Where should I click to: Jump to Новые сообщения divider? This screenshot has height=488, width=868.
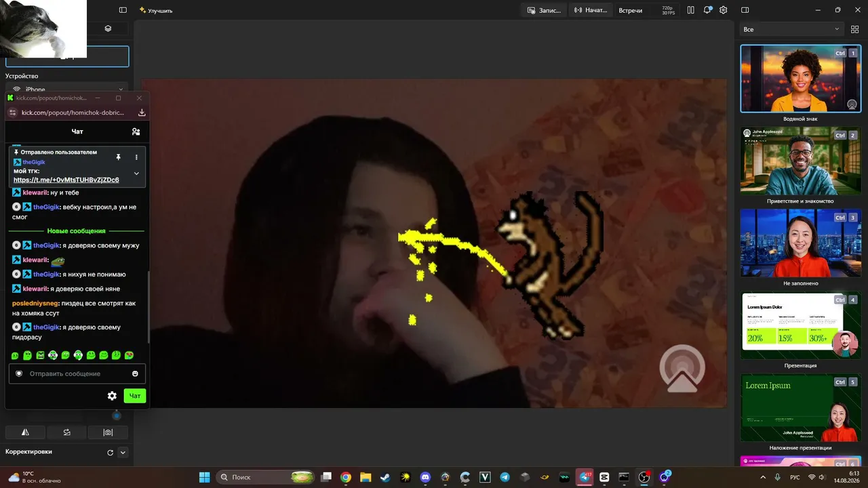(x=76, y=231)
